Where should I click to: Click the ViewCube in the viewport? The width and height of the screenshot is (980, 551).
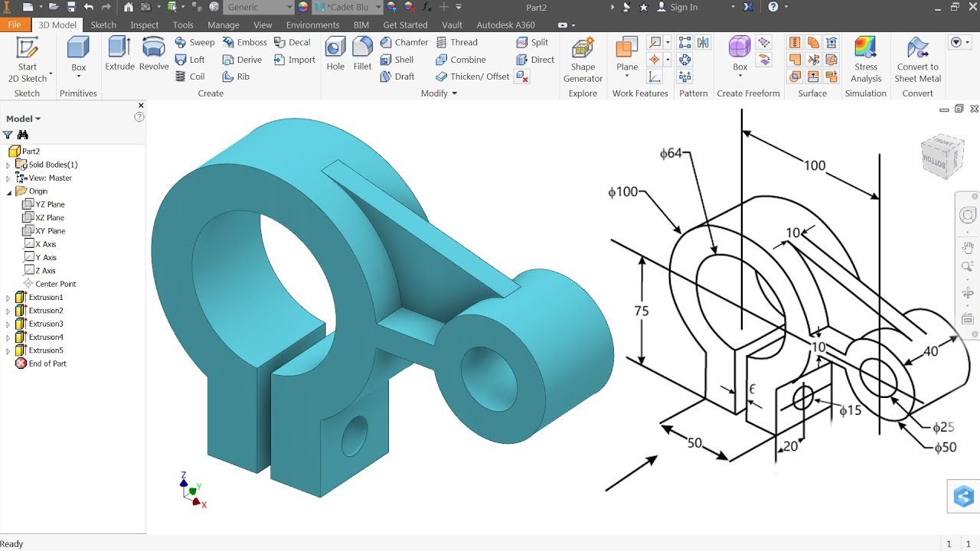tap(942, 156)
